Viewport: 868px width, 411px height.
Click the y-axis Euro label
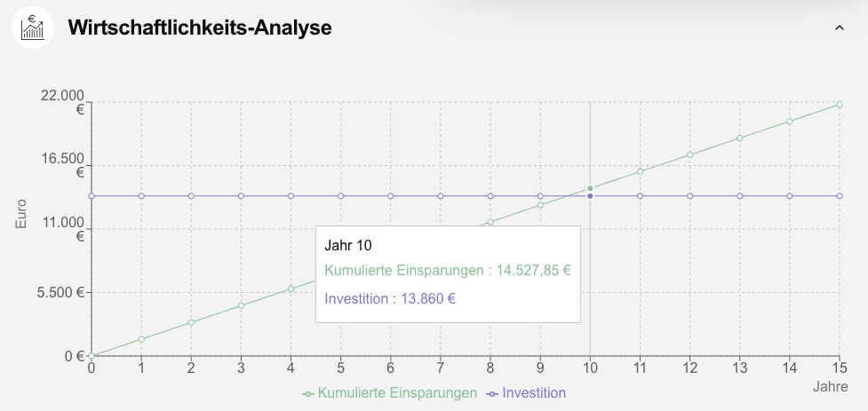click(x=21, y=213)
